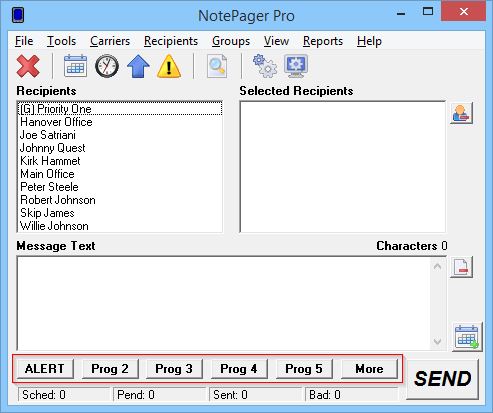Select the (G) Priority One recipient
This screenshot has width=493, height=413.
click(119, 109)
